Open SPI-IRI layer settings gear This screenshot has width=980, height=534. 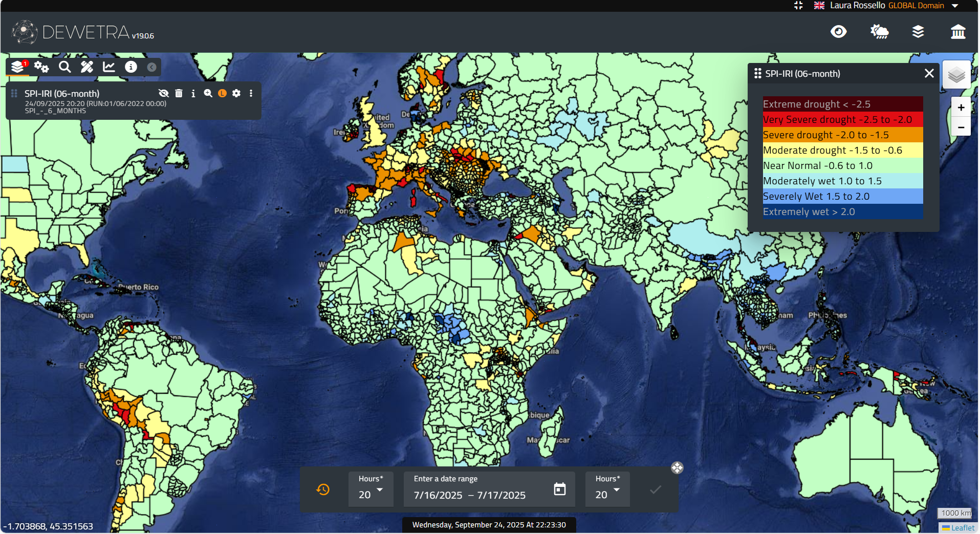click(236, 93)
